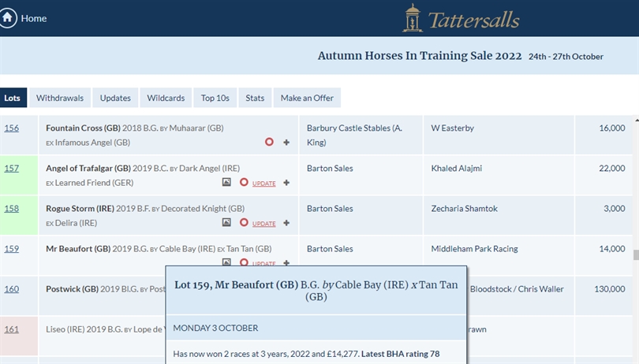Click dam name Learned Friend (GER)

[94, 183]
